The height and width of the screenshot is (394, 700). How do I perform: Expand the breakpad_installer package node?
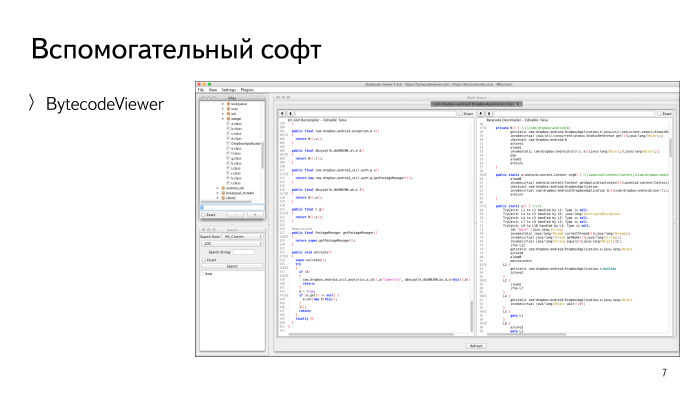(x=217, y=193)
